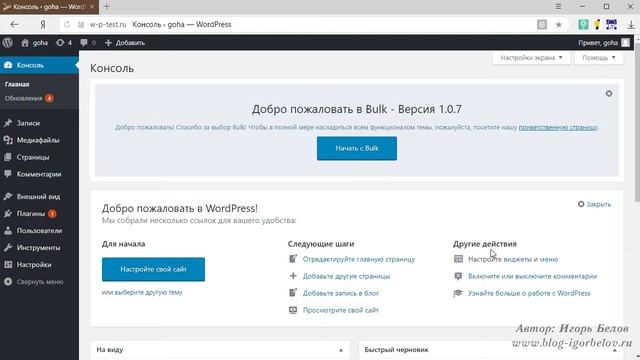Image resolution: width=640 pixels, height=360 pixels.
Task: Click the Настройте свой сайт button
Action: pyautogui.click(x=153, y=269)
